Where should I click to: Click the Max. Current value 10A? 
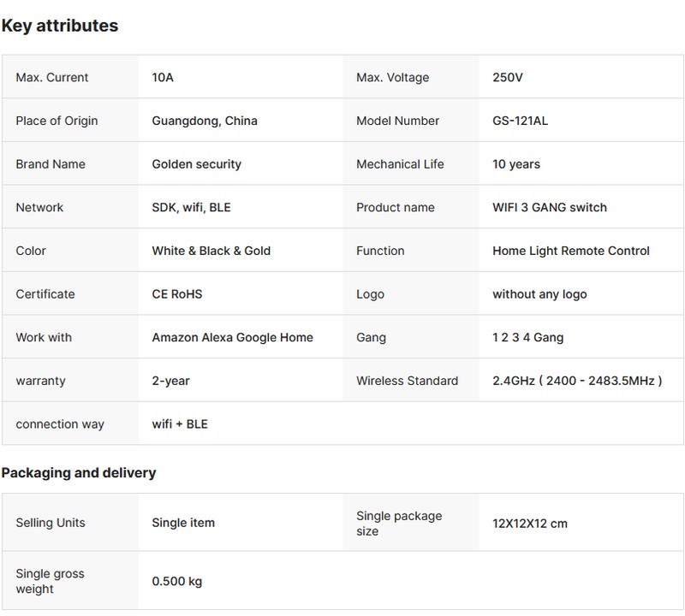click(x=163, y=78)
